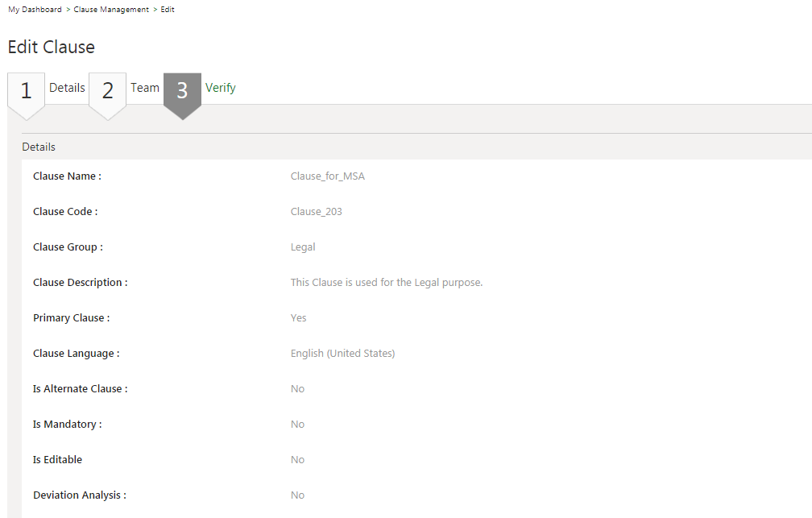The height and width of the screenshot is (518, 812).
Task: Click the step 2 number badge
Action: coord(107,91)
